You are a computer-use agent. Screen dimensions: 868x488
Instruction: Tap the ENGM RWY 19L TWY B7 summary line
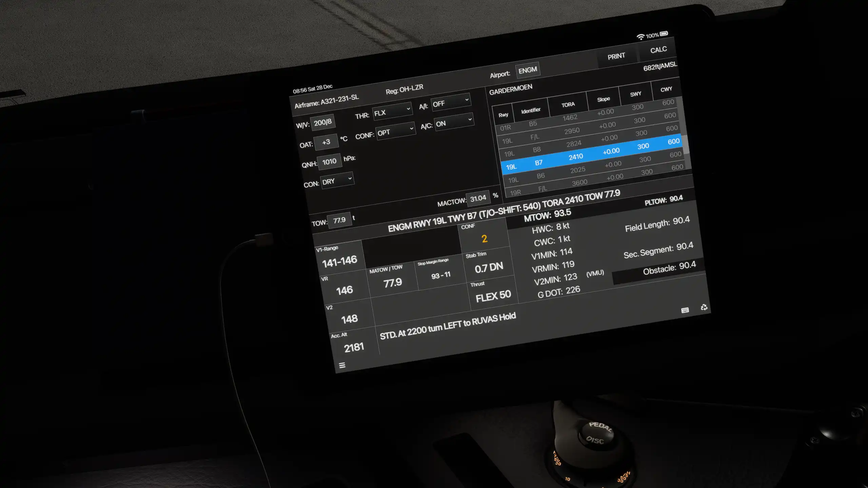504,211
